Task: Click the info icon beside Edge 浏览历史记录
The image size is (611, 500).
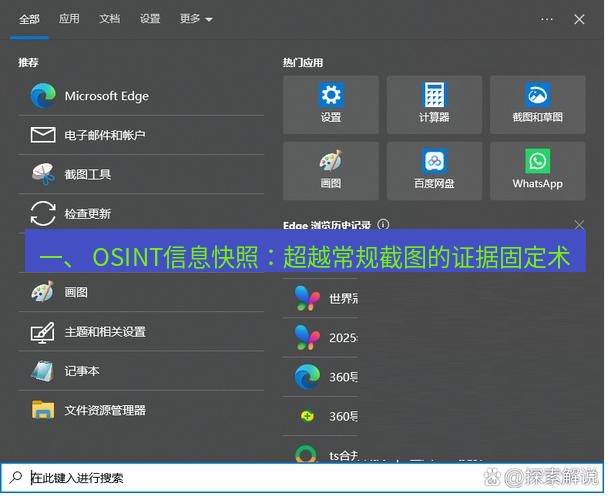Action: pyautogui.click(x=383, y=224)
